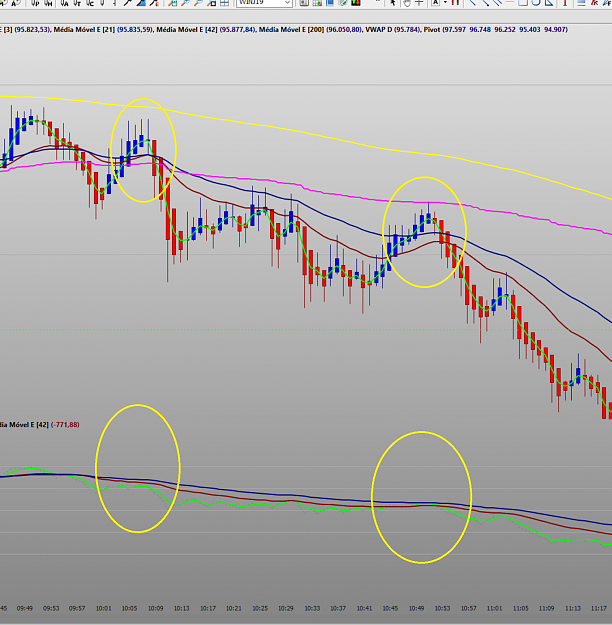The height and width of the screenshot is (625, 612).
Task: Click the Média Móvel E [21] legend label
Action: [85, 29]
